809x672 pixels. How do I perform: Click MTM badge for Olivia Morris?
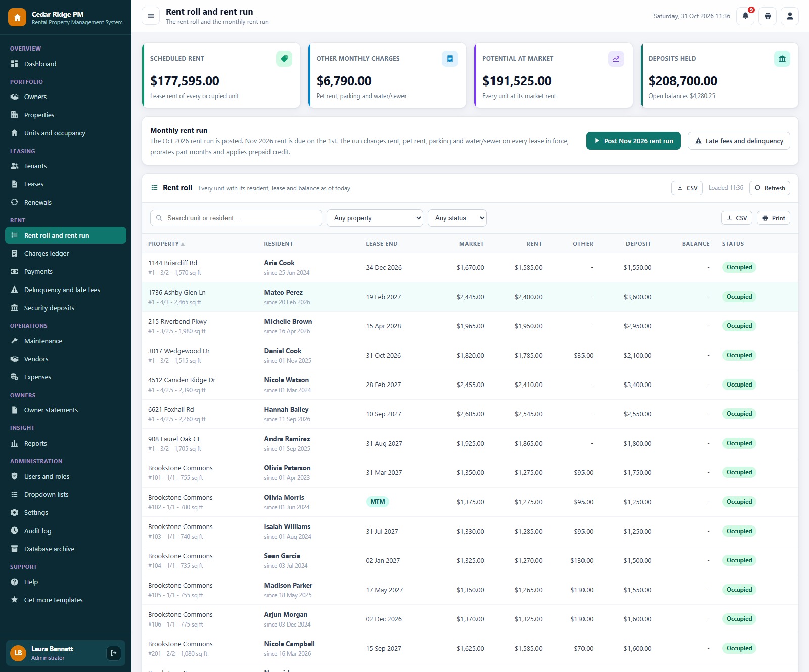(377, 502)
